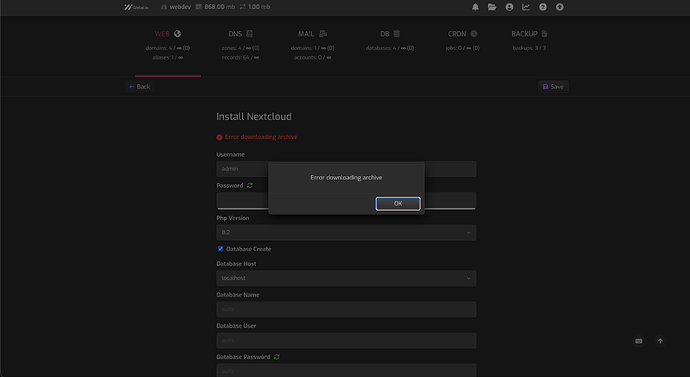Open the file manager folder icon
The image size is (690, 377).
point(492,7)
